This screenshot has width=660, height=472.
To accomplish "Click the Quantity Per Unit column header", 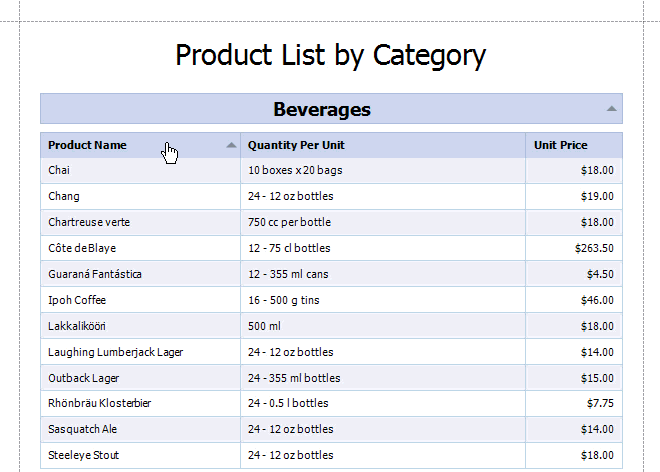I will pyautogui.click(x=296, y=145).
